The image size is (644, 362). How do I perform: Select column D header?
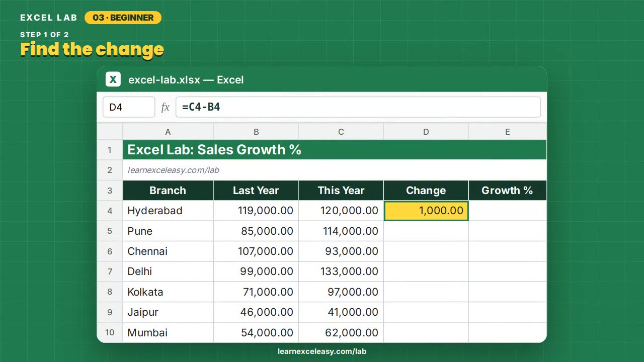click(x=426, y=132)
